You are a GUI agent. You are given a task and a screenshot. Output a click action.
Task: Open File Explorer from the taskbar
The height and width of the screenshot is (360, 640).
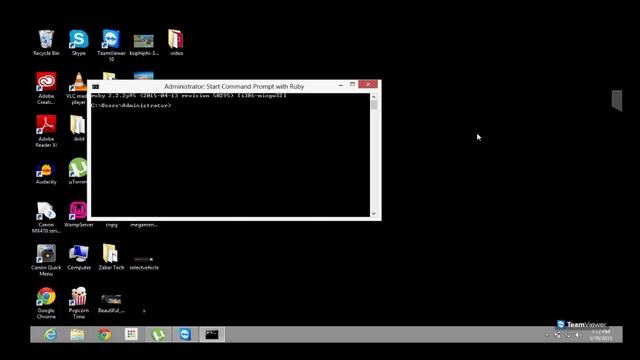tap(77, 335)
